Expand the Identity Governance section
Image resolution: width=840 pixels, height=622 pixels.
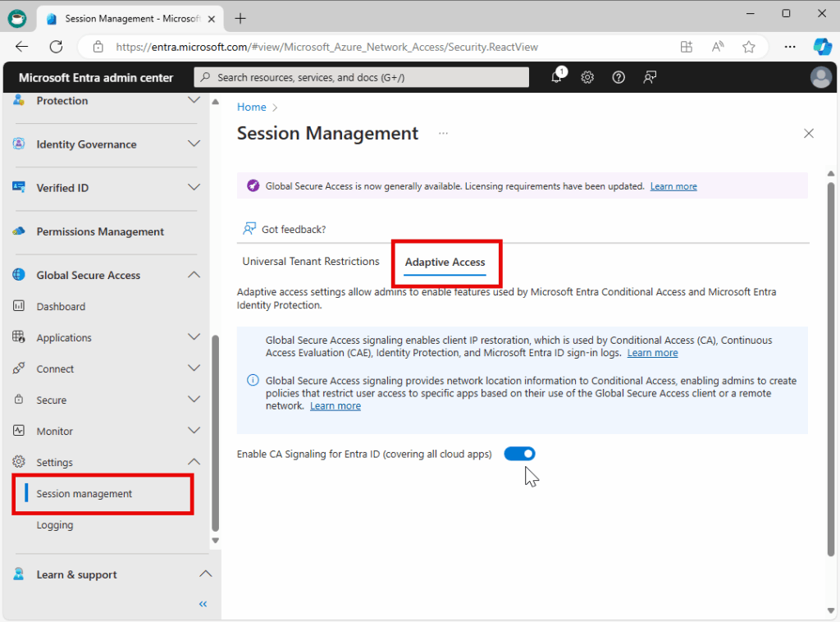tap(194, 144)
